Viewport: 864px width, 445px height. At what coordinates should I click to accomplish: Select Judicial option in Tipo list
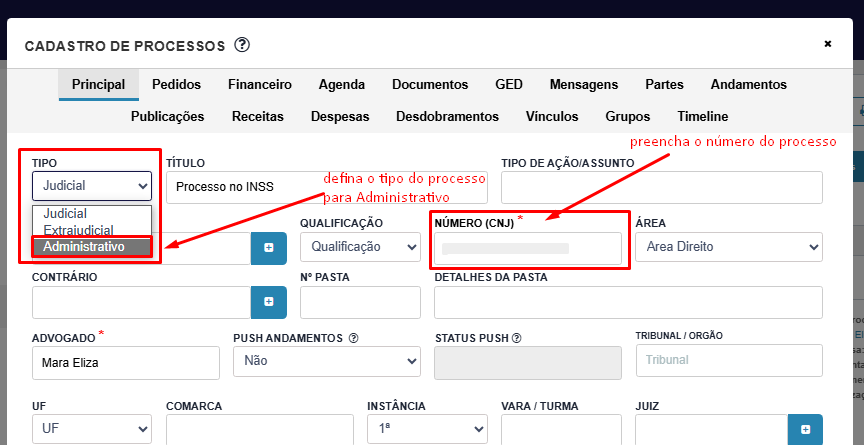92,214
